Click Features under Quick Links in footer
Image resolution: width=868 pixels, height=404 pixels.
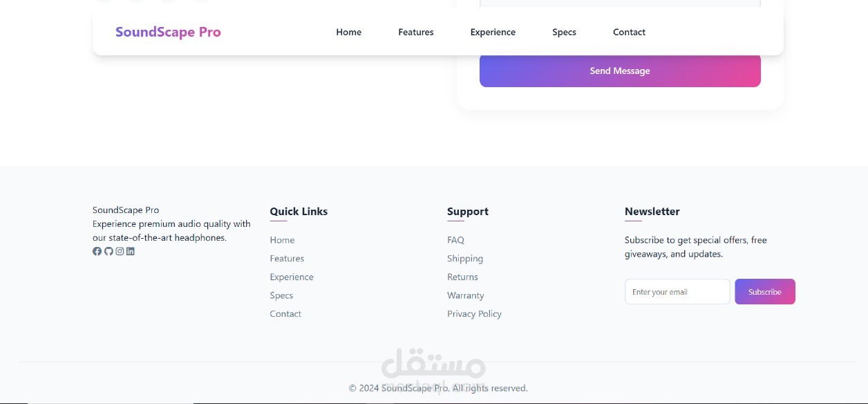point(287,259)
